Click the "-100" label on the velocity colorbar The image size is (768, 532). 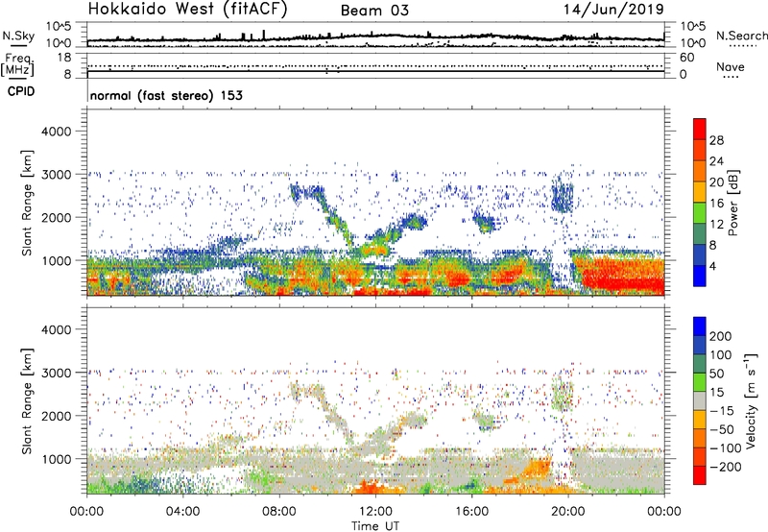[x=725, y=447]
